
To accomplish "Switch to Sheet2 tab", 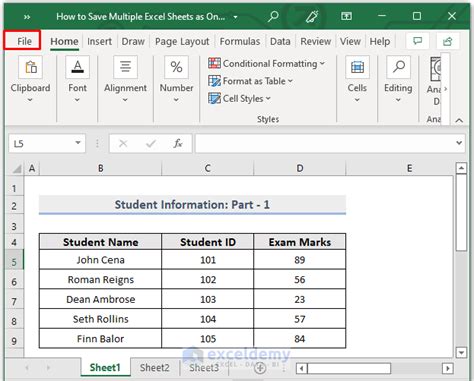I will point(155,368).
